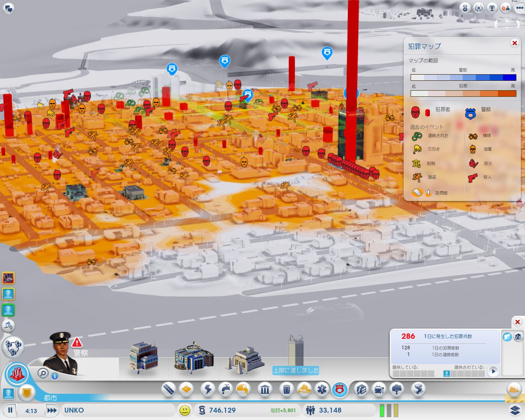Open the Waste disposal trash can menu
Screen dimensions: 525x420
coord(287,389)
